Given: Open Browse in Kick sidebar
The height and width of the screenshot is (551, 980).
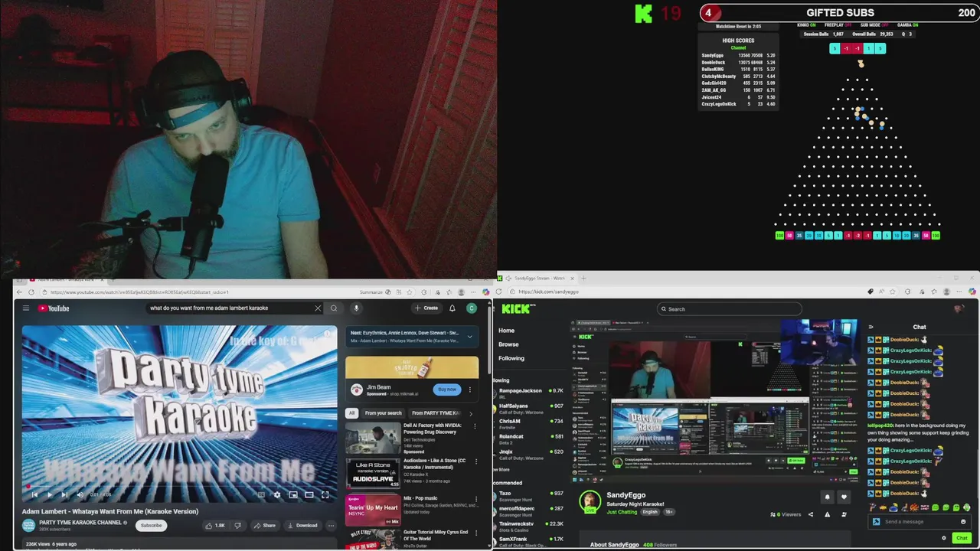Looking at the screenshot, I should [508, 344].
